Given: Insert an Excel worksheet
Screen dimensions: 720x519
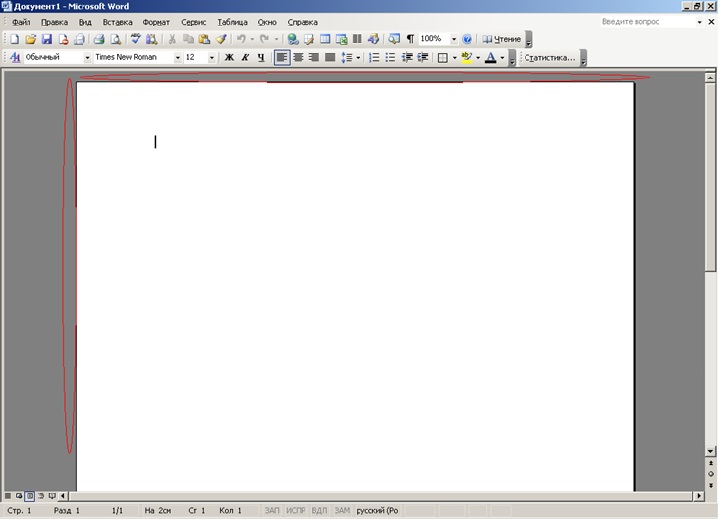Looking at the screenshot, I should tap(342, 39).
